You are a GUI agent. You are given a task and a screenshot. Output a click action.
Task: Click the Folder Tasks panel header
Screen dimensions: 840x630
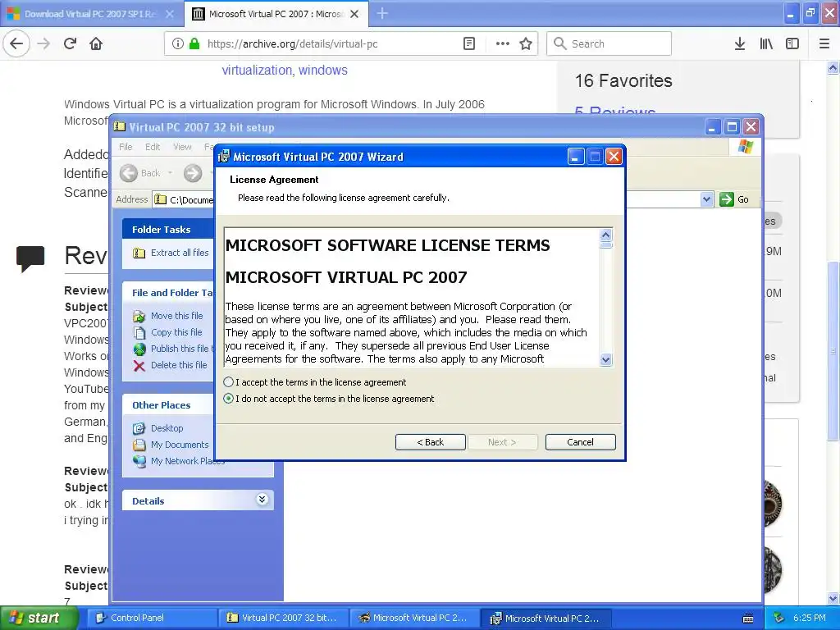coord(169,230)
